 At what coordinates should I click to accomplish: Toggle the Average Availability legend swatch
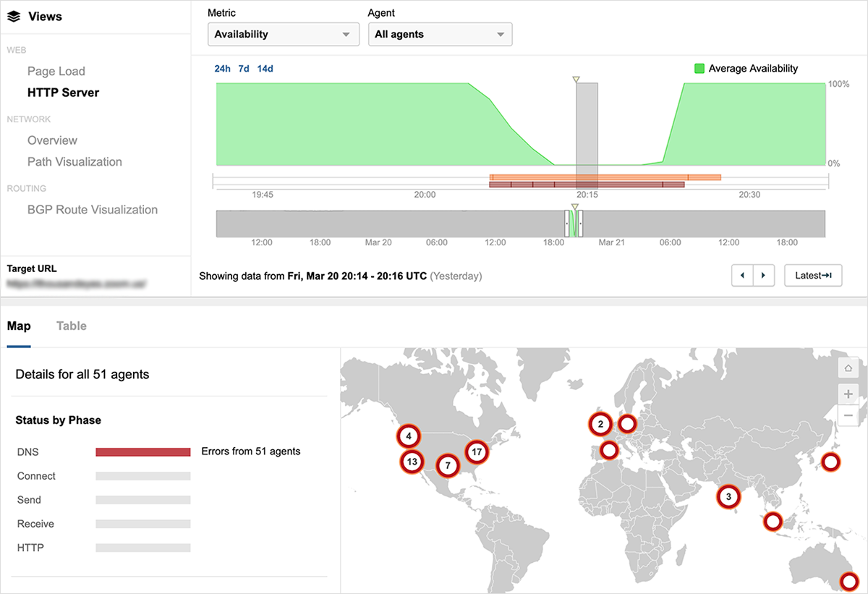(699, 69)
